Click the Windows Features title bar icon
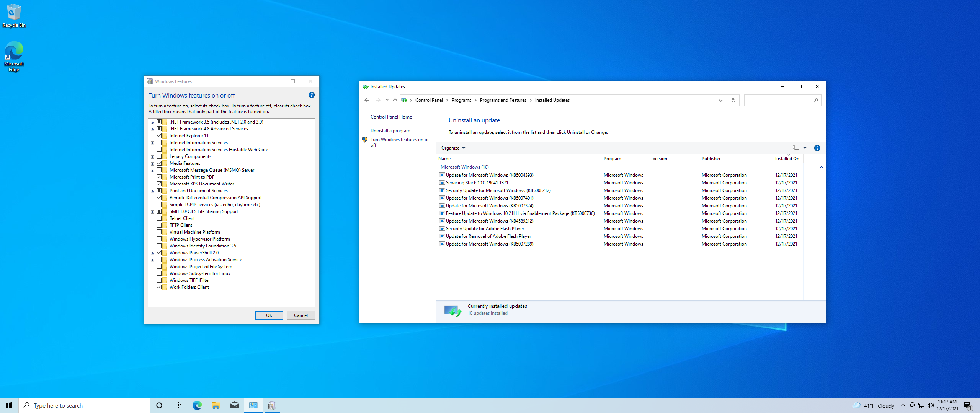This screenshot has width=980, height=413. pyautogui.click(x=150, y=81)
